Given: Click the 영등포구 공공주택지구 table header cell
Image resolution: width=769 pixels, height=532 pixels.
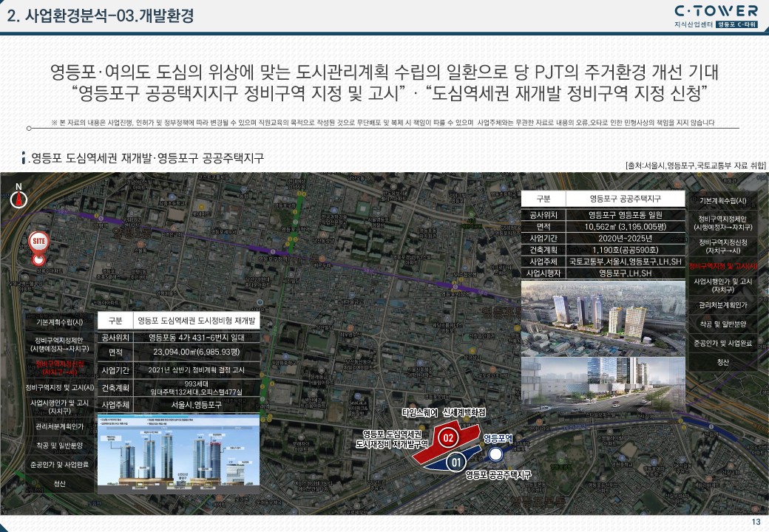Looking at the screenshot, I should 625,199.
